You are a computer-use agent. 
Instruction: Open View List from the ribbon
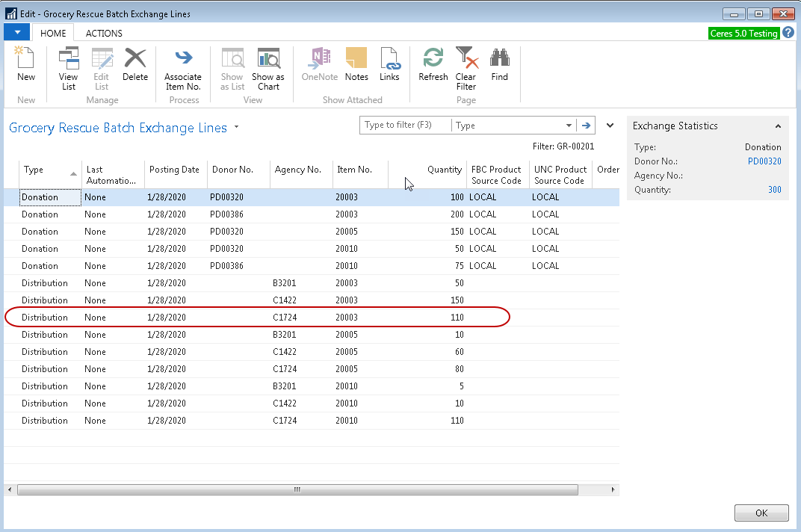pyautogui.click(x=68, y=68)
